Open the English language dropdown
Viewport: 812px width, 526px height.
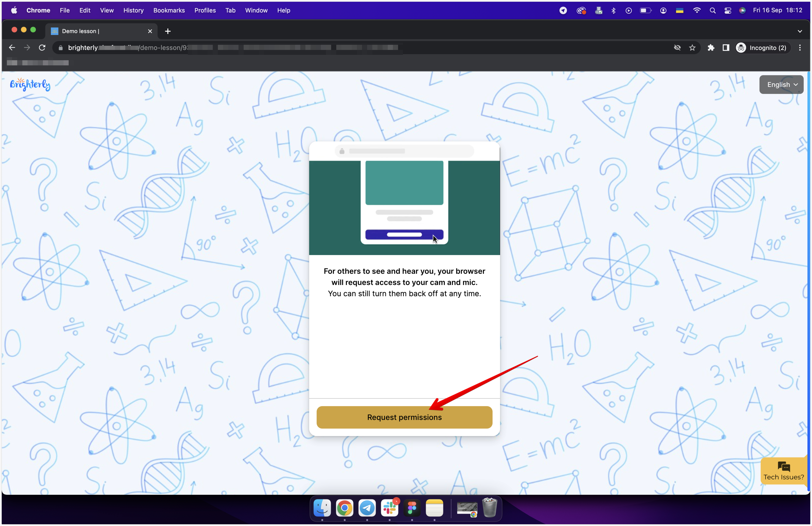[781, 85]
